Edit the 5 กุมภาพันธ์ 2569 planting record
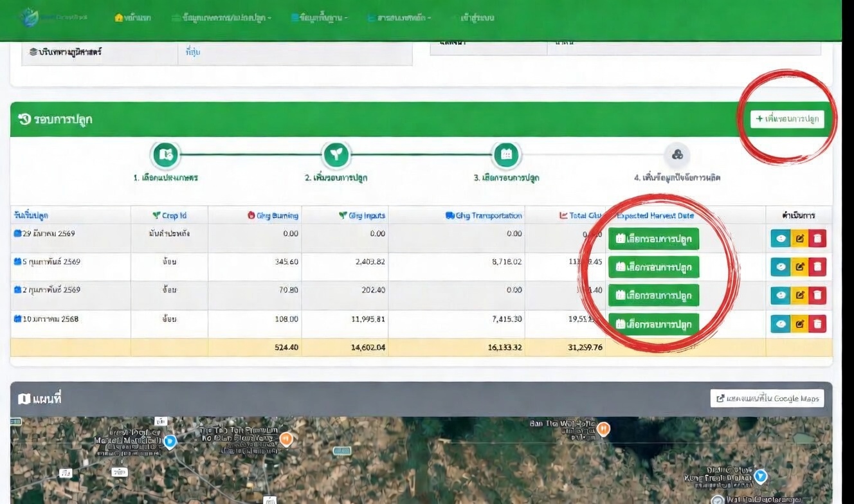The width and height of the screenshot is (854, 504). point(799,267)
